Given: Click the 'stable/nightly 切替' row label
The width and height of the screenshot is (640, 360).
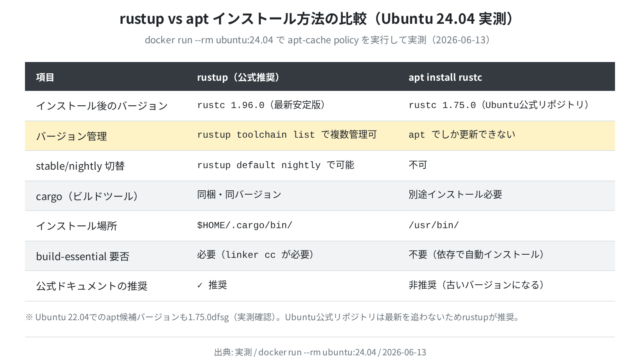Looking at the screenshot, I should point(80,166).
